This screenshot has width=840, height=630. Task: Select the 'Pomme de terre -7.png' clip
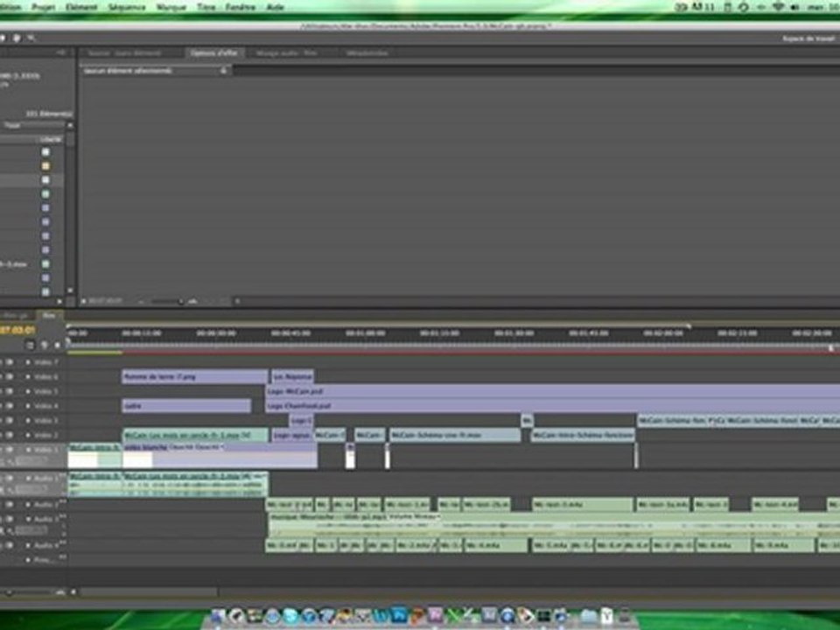pyautogui.click(x=194, y=377)
